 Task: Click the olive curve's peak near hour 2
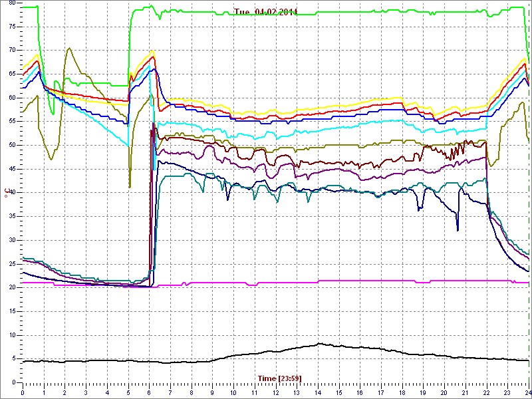pyautogui.click(x=69, y=48)
